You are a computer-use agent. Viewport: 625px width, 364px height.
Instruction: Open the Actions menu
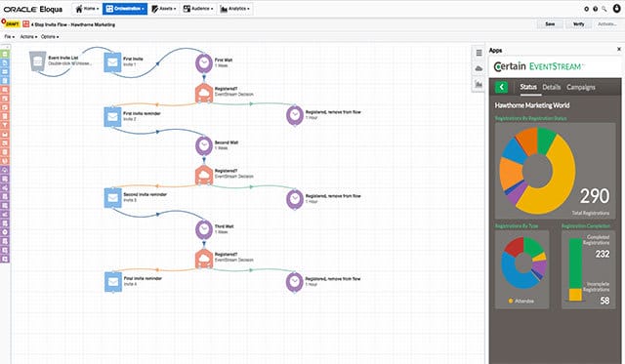[x=28, y=37]
